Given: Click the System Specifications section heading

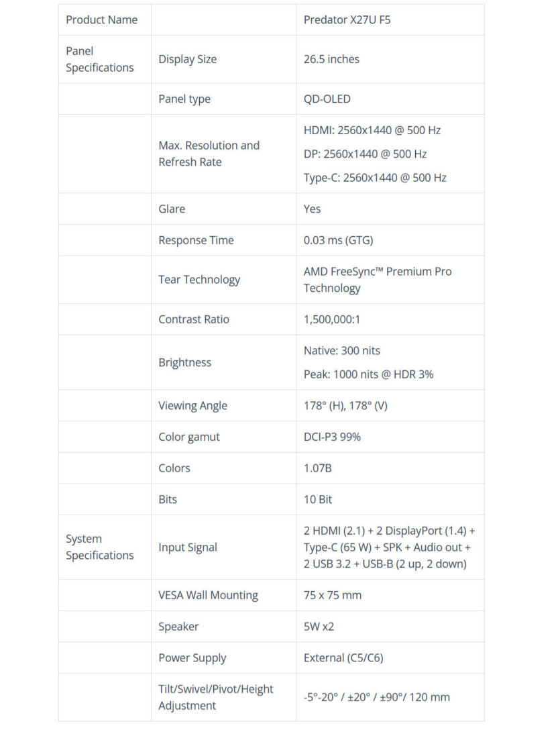Looking at the screenshot, I should pyautogui.click(x=99, y=547).
